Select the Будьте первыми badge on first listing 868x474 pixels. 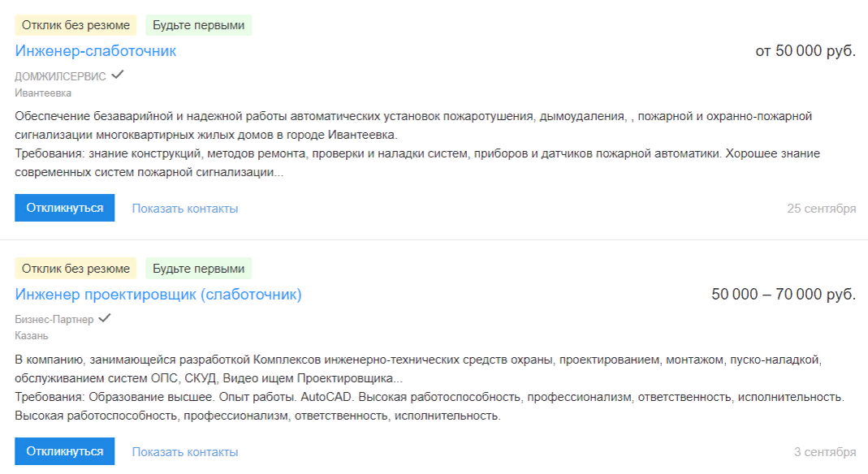point(199,24)
